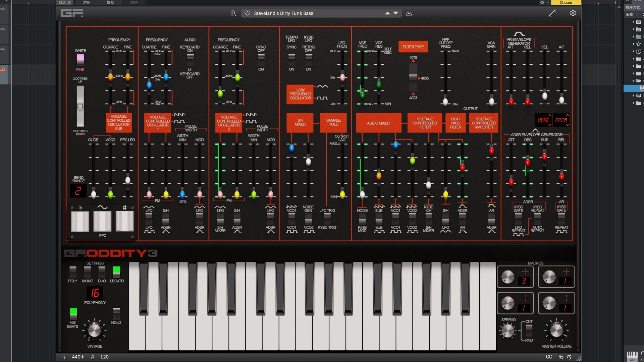This screenshot has width=644, height=362.
Task: Toggle the WHITE/PINK noise switch
Action: coord(80,60)
